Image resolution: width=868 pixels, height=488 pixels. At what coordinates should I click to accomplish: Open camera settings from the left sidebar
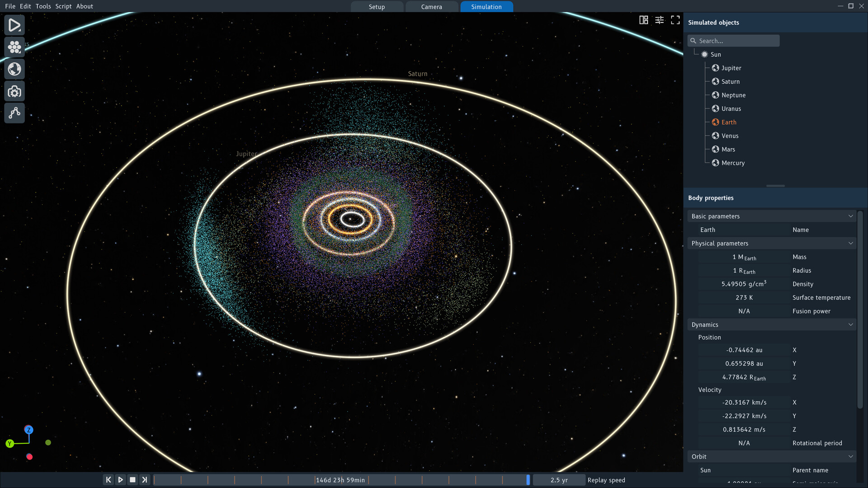(x=14, y=91)
